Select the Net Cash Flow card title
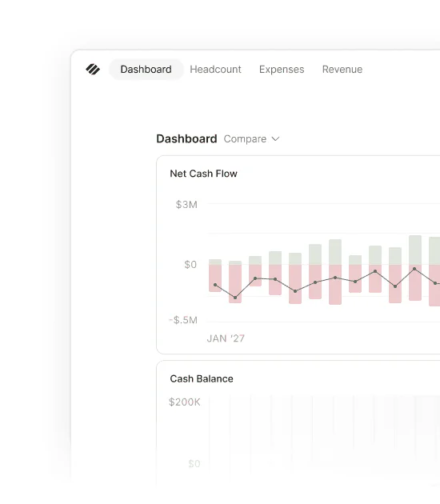 203,174
